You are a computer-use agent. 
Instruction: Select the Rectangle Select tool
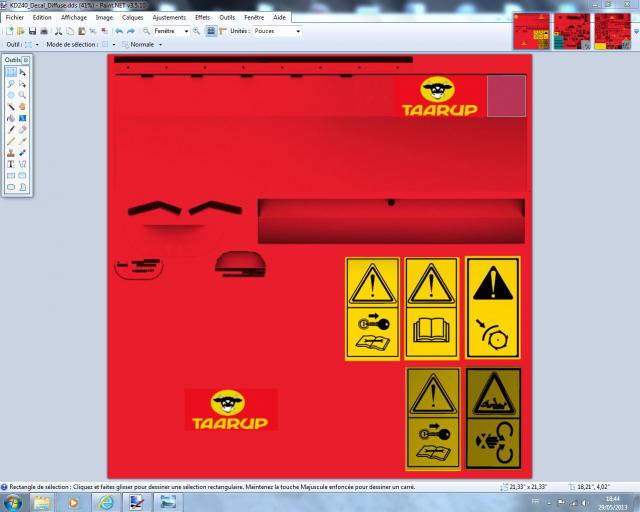click(x=11, y=72)
